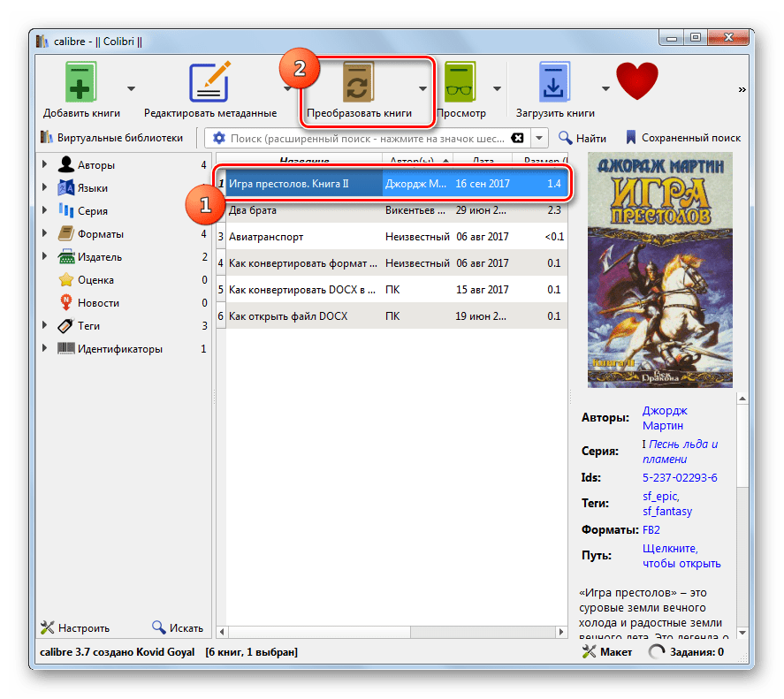Expand the Теги tree node
The height and width of the screenshot is (699, 784).
pos(44,325)
